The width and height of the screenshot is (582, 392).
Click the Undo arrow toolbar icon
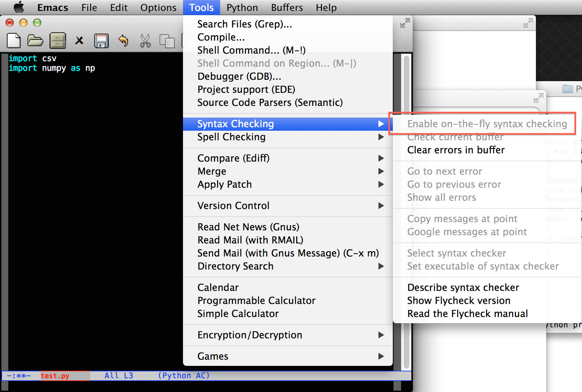coord(123,41)
